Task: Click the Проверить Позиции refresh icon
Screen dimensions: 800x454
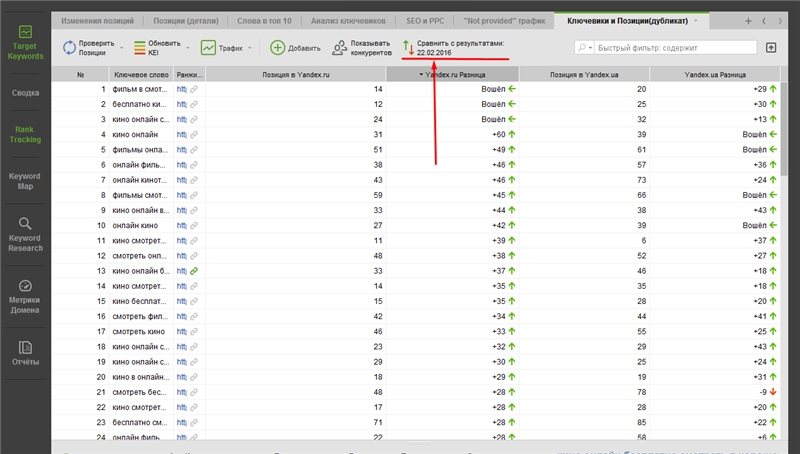Action: (71, 47)
